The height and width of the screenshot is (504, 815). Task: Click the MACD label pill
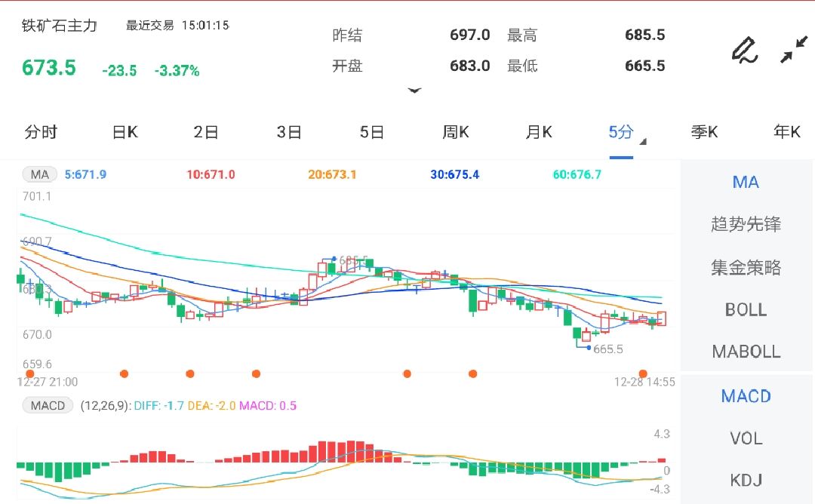pyautogui.click(x=48, y=405)
